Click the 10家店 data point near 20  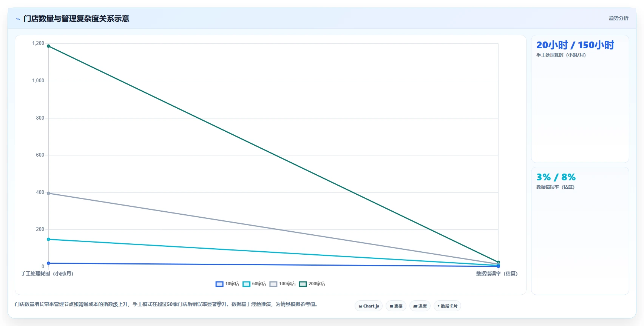tap(48, 263)
